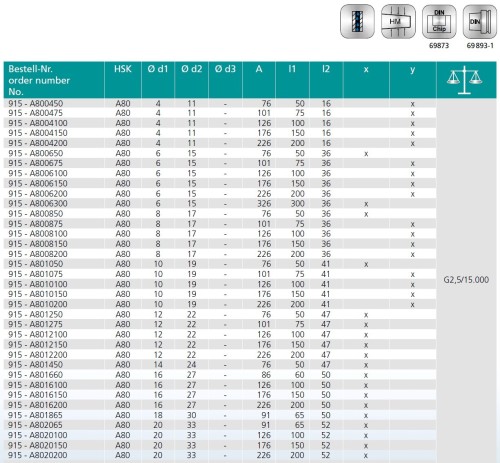Screen dimensions: 500x463
Task: Select order number 915 - A8004100
Action: pyautogui.click(x=38, y=123)
